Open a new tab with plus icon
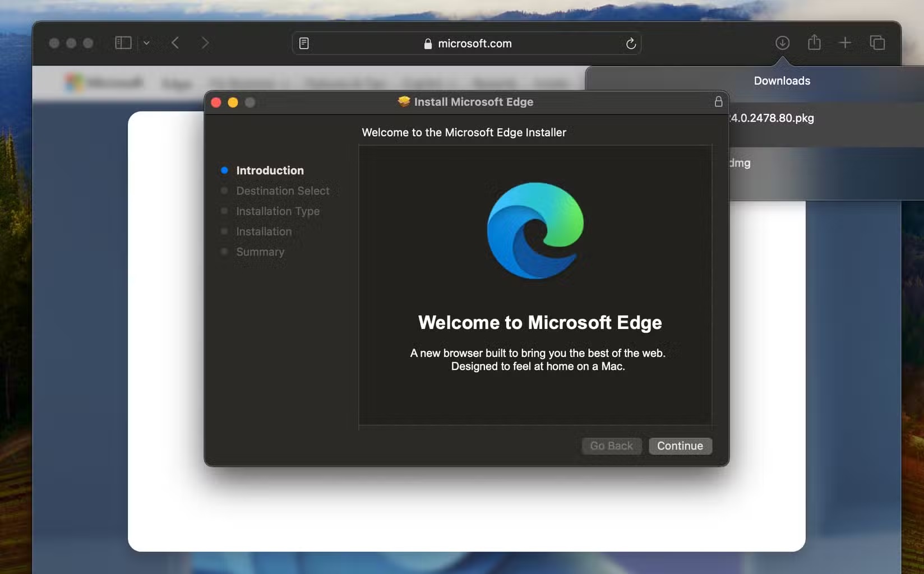The image size is (924, 574). 845,43
